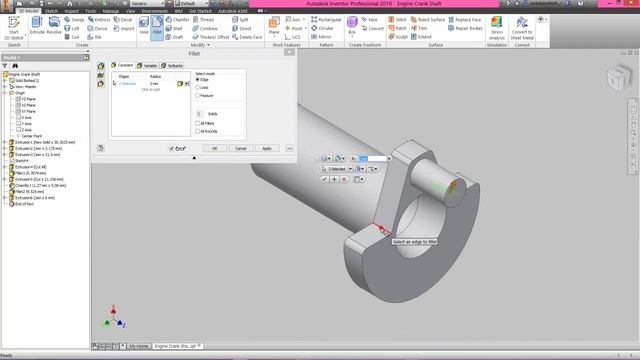Image resolution: width=640 pixels, height=360 pixels.
Task: Click OK in Fillet dialog
Action: pyautogui.click(x=215, y=148)
